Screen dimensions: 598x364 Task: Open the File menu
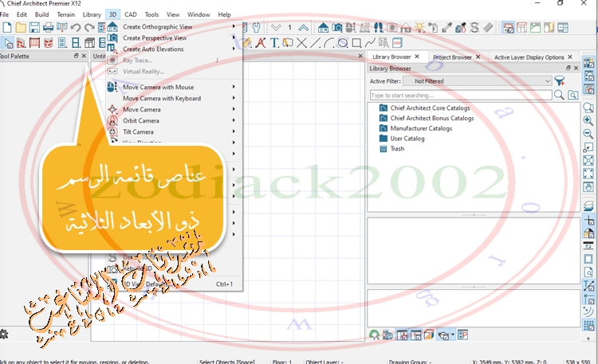(5, 14)
